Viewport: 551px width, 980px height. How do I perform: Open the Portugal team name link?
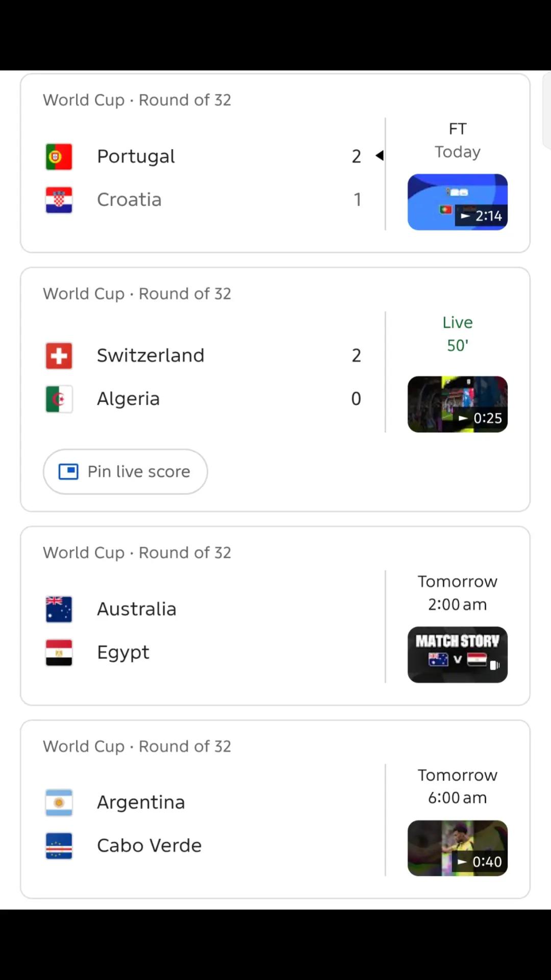click(136, 156)
